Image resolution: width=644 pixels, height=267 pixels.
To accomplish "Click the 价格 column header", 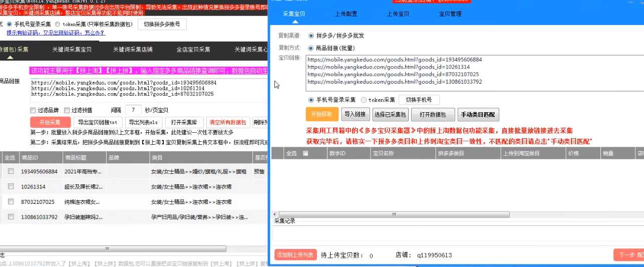I will (x=583, y=153).
